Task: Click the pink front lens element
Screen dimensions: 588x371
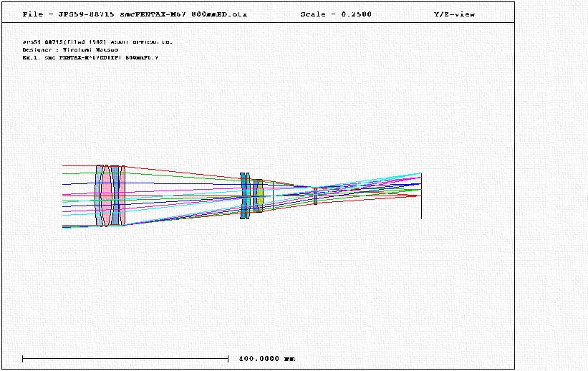Action: click(x=107, y=196)
